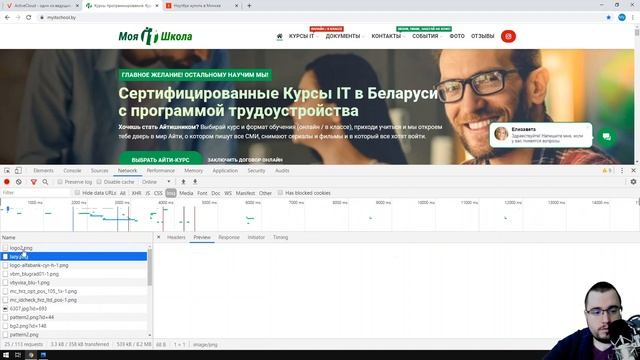This screenshot has height=360, width=640.
Task: Select logo-alfabank-cyn-h-1.png request row
Action: 74,265
